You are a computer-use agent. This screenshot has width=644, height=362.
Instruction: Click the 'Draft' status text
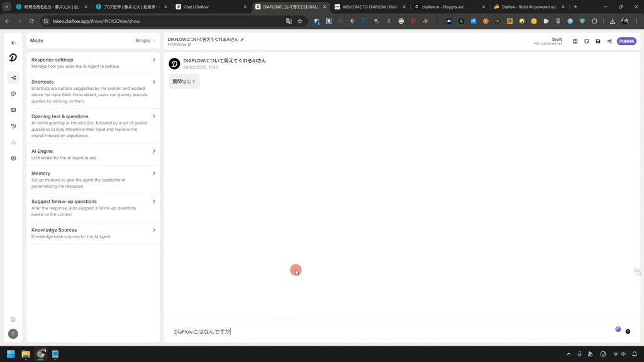557,40
